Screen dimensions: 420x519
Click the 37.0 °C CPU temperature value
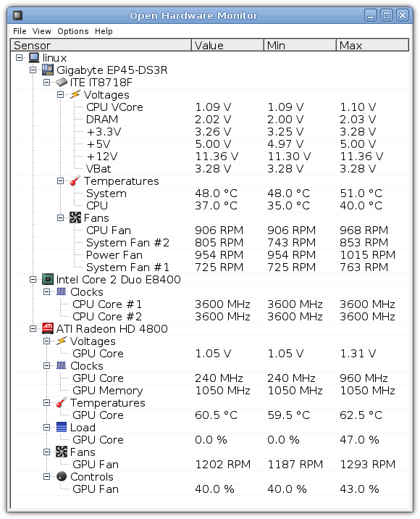pyautogui.click(x=216, y=206)
